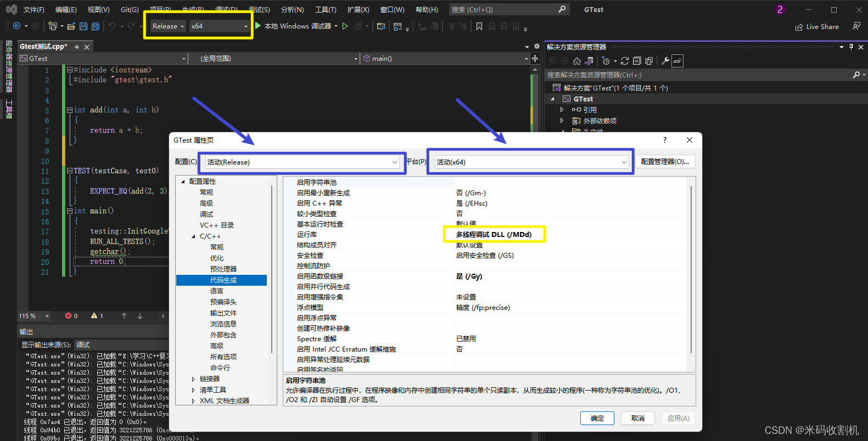The height and width of the screenshot is (441, 868).
Task: Click the feedback icon beside Live Share
Action: coord(856,26)
